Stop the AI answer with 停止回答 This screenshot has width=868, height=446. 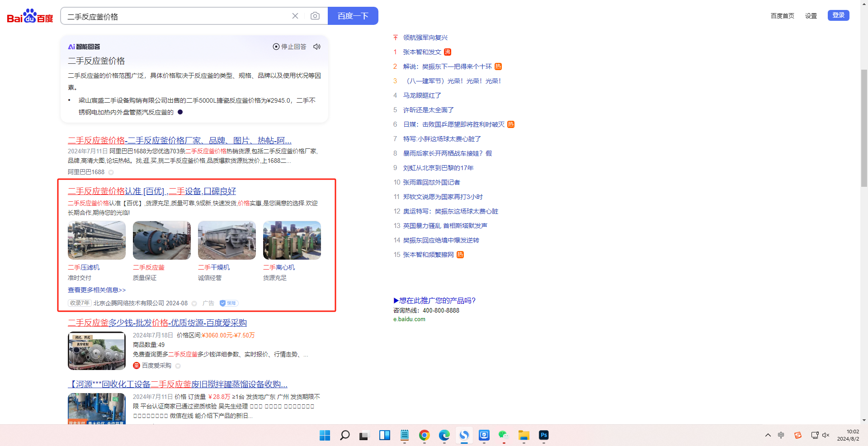pyautogui.click(x=289, y=47)
